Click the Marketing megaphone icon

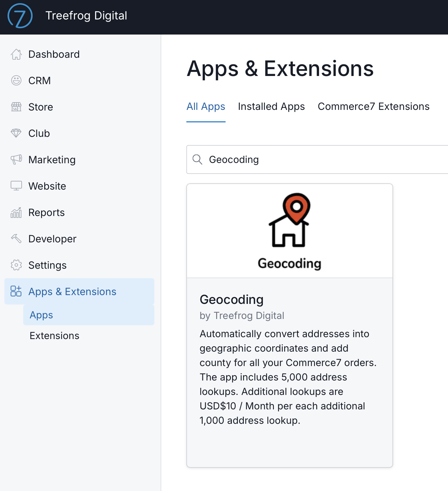(x=16, y=160)
